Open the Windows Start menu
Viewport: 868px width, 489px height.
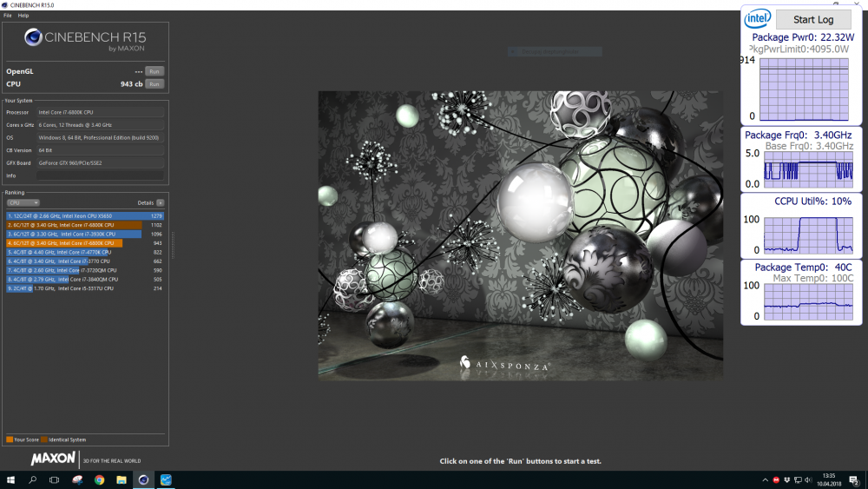10,480
